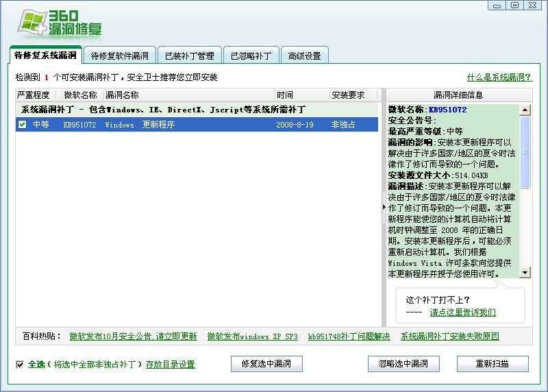The height and width of the screenshot is (392, 548).
Task: Sort by 严重程度 column header
Action: point(36,95)
